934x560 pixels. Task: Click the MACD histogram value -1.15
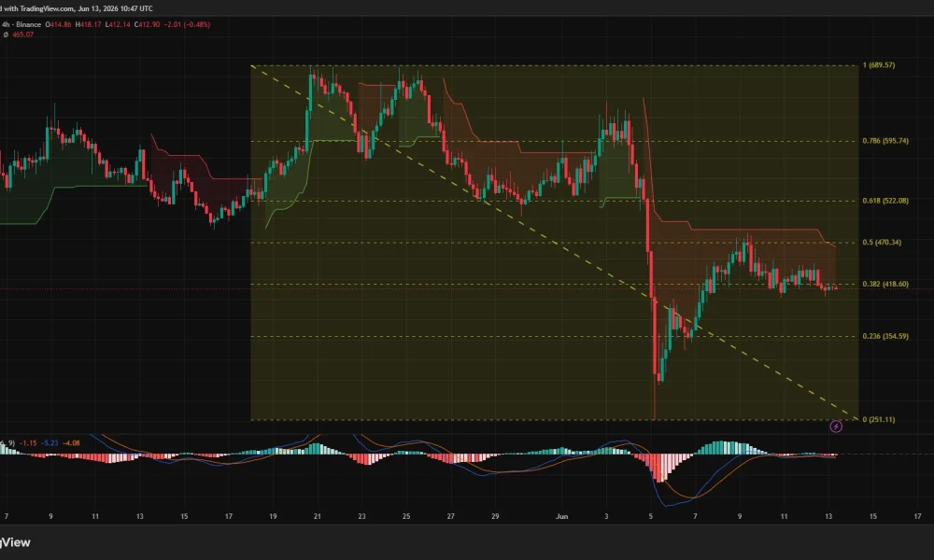pos(28,442)
